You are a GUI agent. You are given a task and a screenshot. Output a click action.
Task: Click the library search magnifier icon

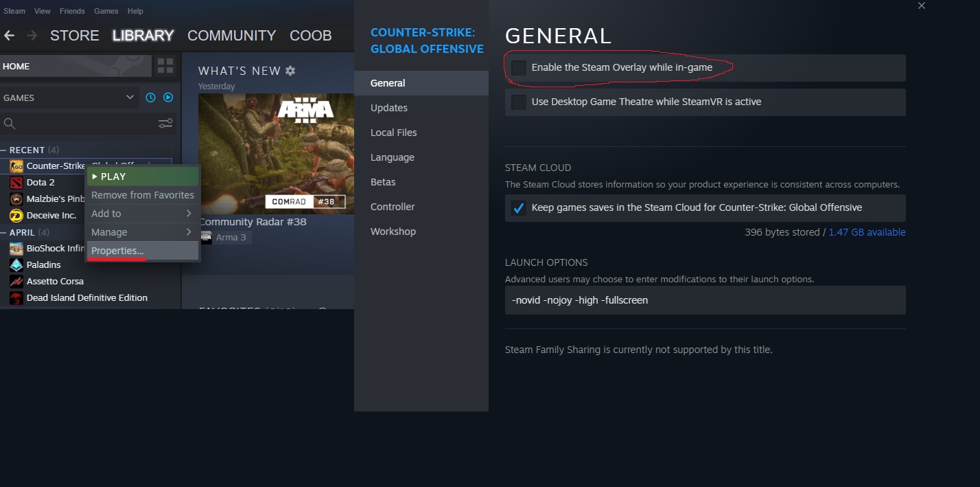click(10, 124)
